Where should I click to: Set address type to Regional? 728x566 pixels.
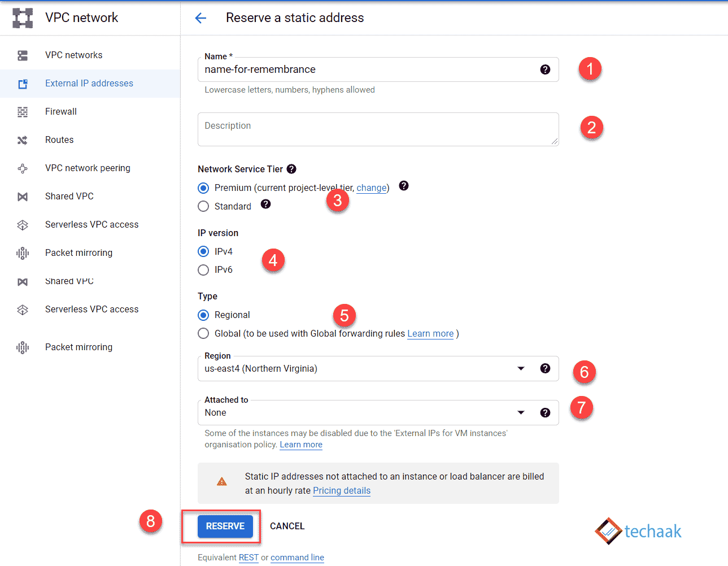[203, 315]
